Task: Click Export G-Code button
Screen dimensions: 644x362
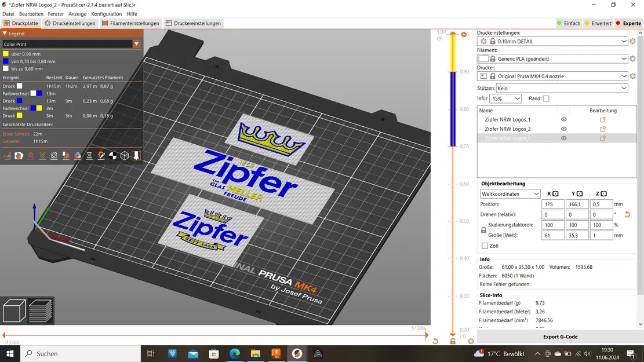Action: [x=560, y=337]
